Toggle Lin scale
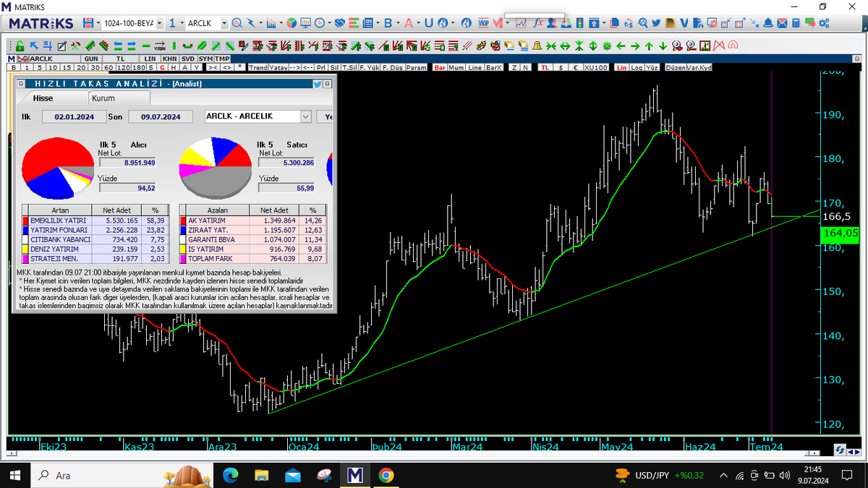Image resolution: width=868 pixels, height=488 pixels. (x=621, y=67)
